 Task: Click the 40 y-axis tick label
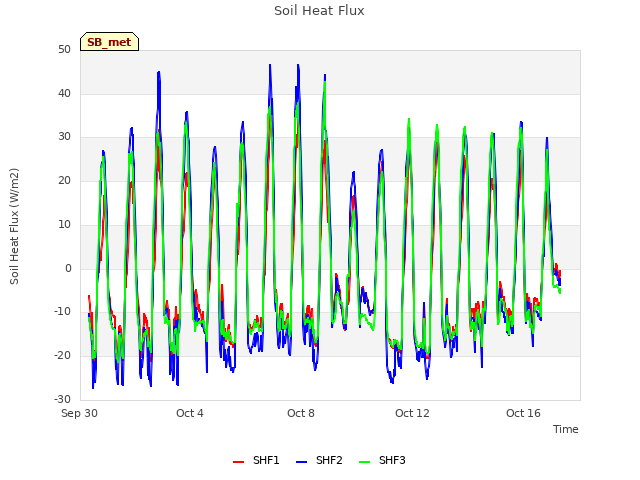click(x=64, y=93)
